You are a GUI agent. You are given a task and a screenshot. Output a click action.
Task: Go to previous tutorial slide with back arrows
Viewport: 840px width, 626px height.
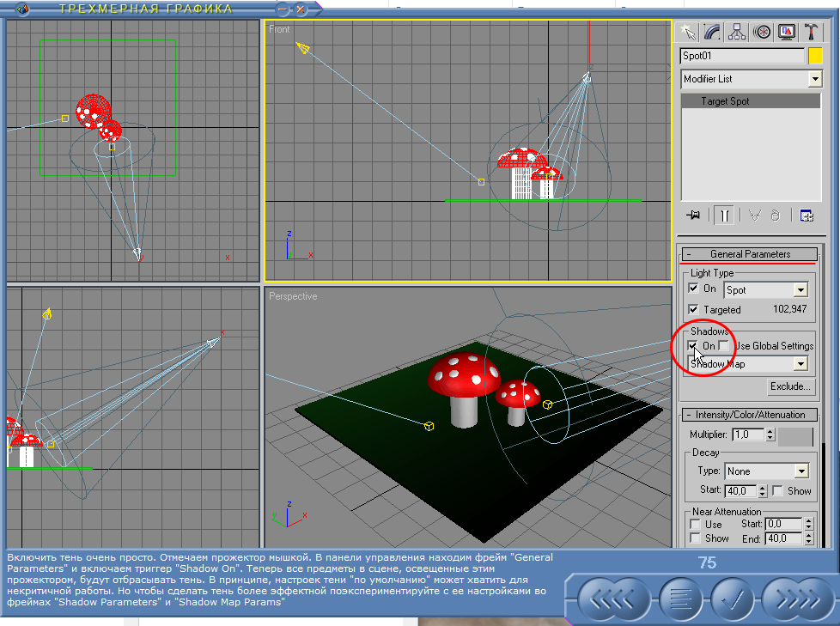(x=613, y=599)
